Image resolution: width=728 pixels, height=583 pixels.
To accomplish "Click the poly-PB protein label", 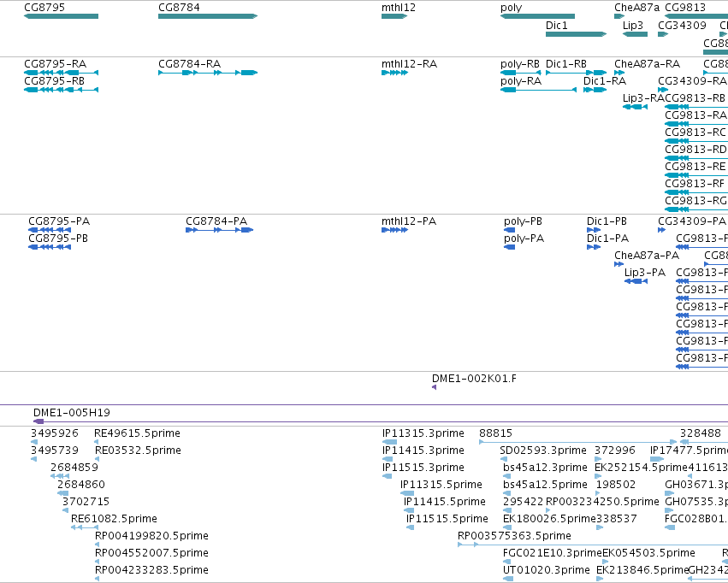I will click(524, 221).
